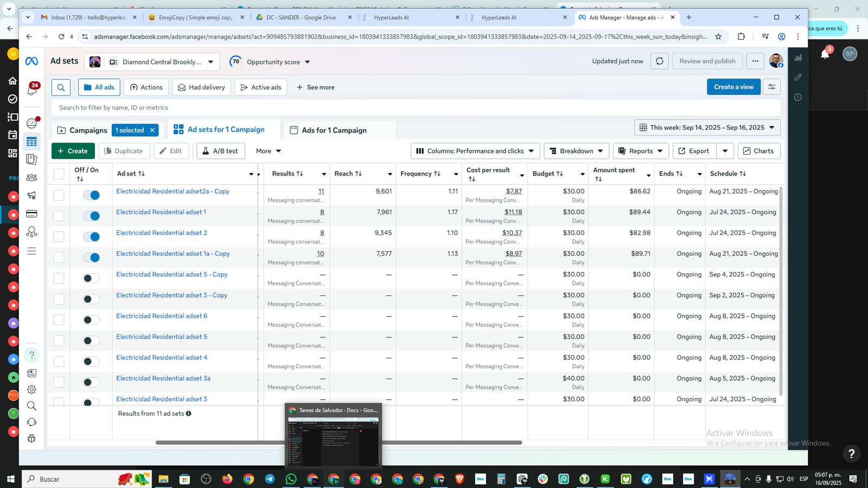Turn on Electricidad Residential adset 5 - Copy

(x=91, y=278)
